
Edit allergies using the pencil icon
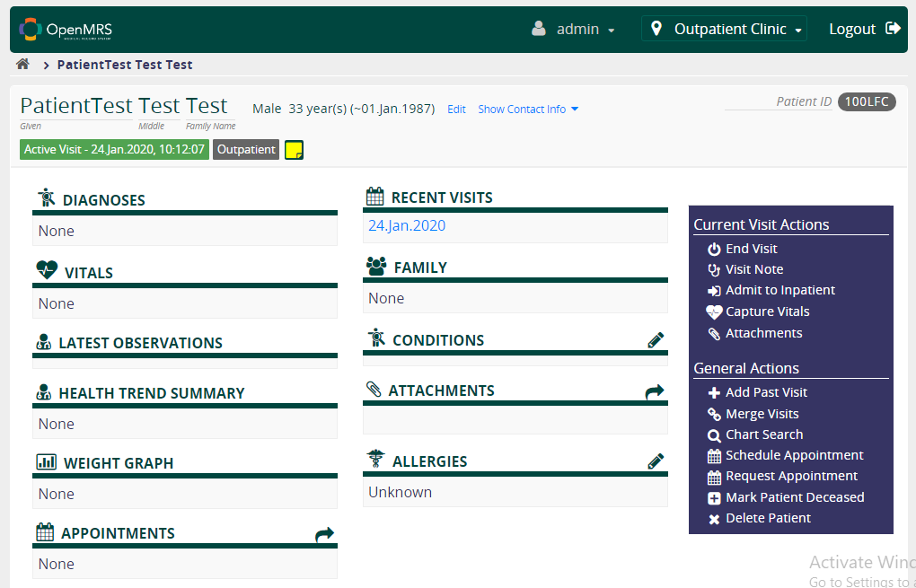tap(656, 461)
